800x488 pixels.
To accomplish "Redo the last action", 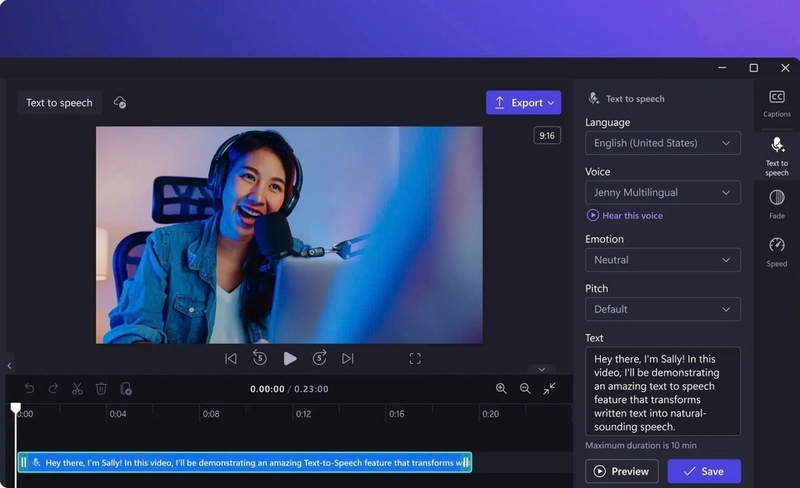I will pos(53,389).
